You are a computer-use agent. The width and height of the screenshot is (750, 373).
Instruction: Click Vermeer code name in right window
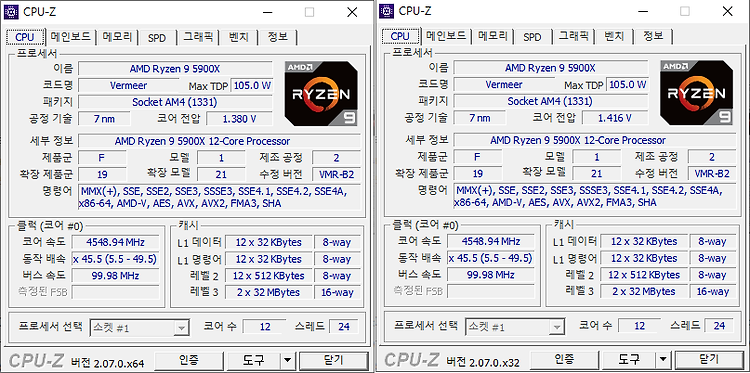click(x=504, y=85)
